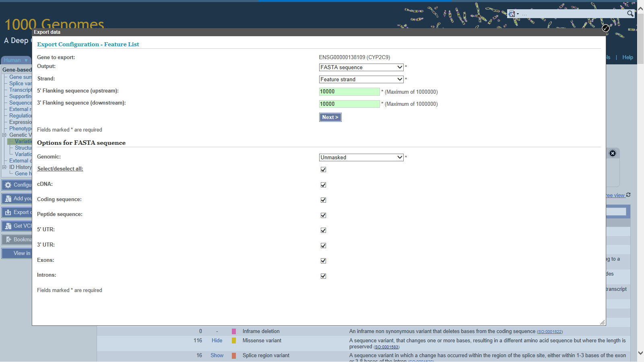Toggle the Select/deselect all checkbox
This screenshot has width=644, height=362.
click(323, 170)
